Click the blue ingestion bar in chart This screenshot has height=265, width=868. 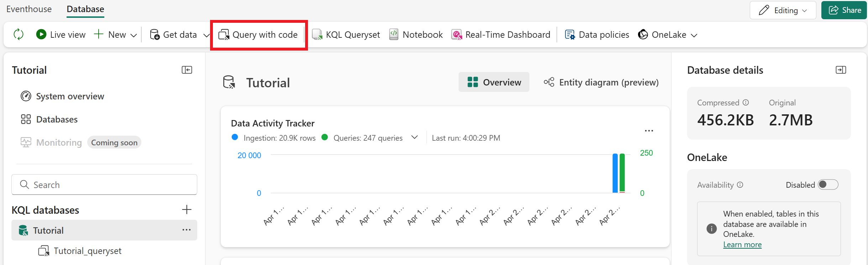pos(615,173)
